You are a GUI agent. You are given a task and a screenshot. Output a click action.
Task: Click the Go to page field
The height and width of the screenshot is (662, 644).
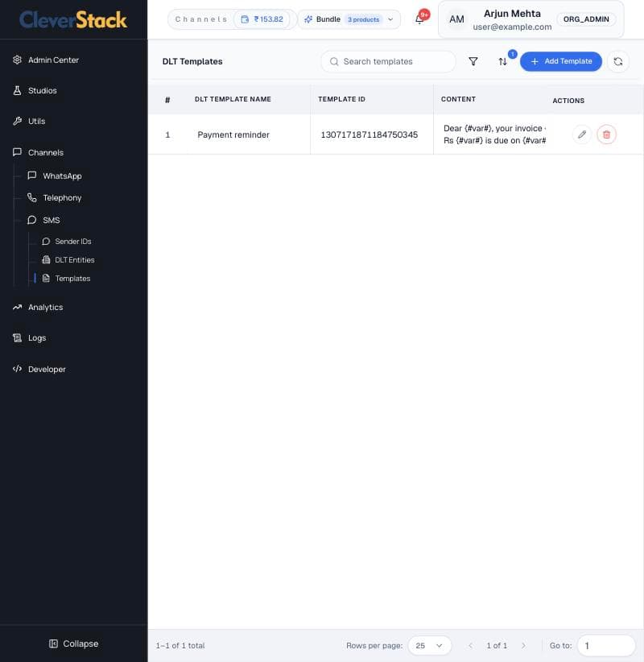(x=606, y=646)
